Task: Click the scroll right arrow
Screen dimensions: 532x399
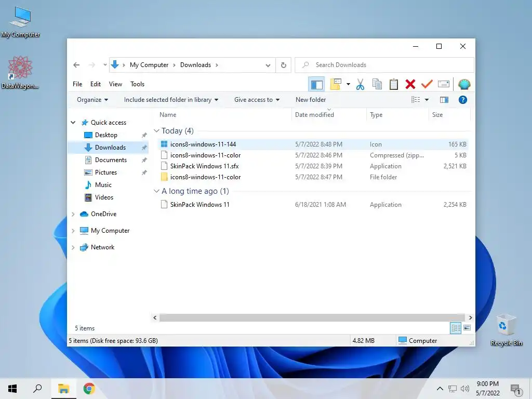Action: pyautogui.click(x=470, y=317)
